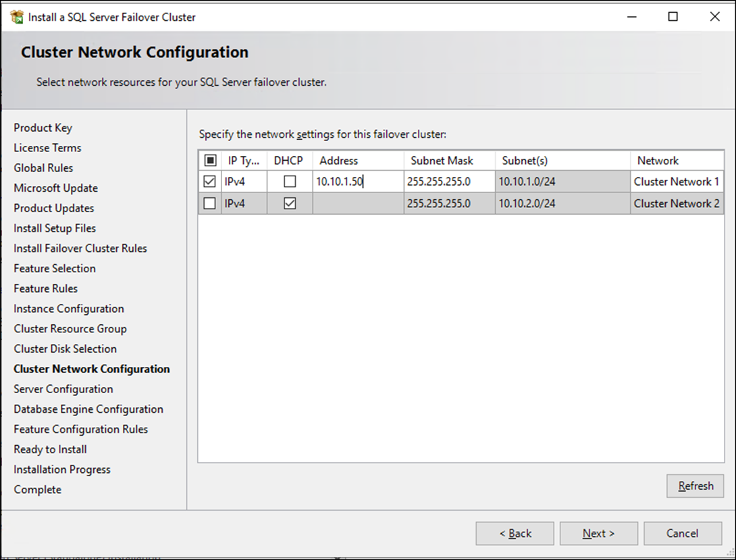The image size is (736, 560).
Task: Click the Subnet Mask column header
Action: pos(449,161)
